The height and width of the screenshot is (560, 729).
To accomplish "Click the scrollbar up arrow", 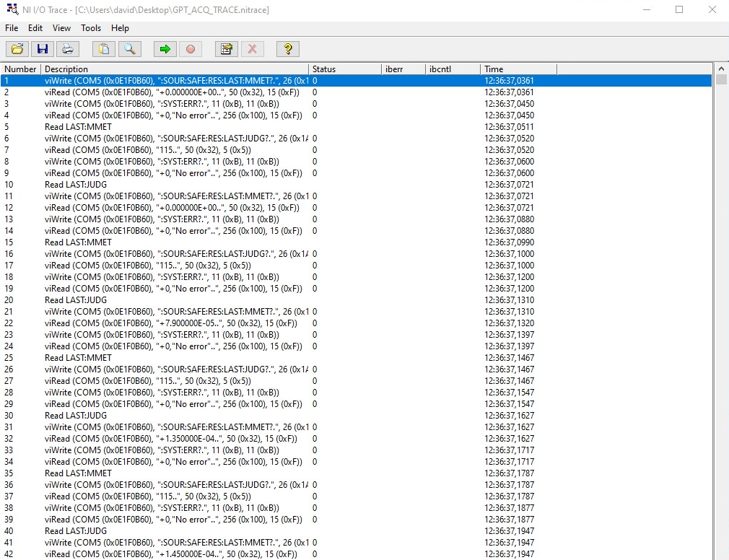I will click(x=721, y=69).
